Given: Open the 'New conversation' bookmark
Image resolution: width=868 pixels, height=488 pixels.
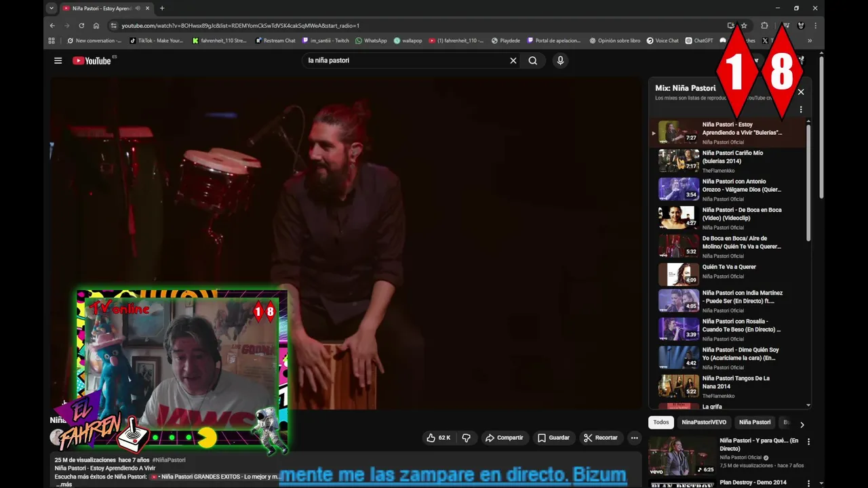Looking at the screenshot, I should click(94, 41).
